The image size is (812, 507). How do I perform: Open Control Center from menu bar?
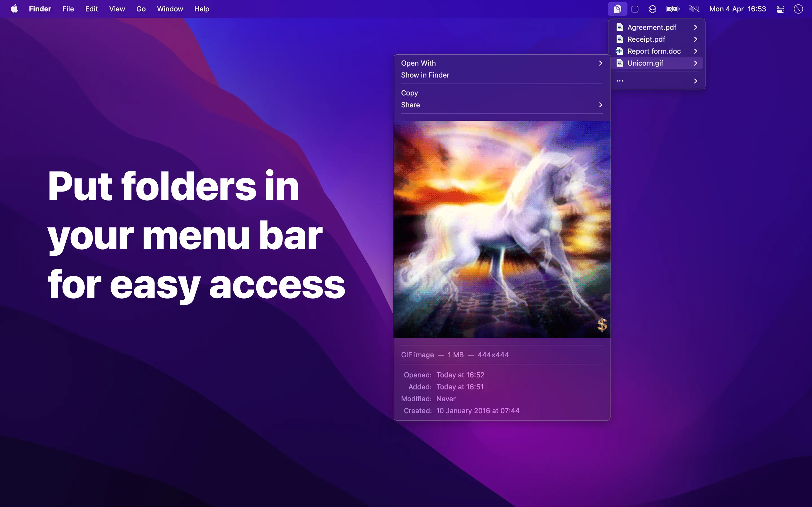[x=780, y=9]
